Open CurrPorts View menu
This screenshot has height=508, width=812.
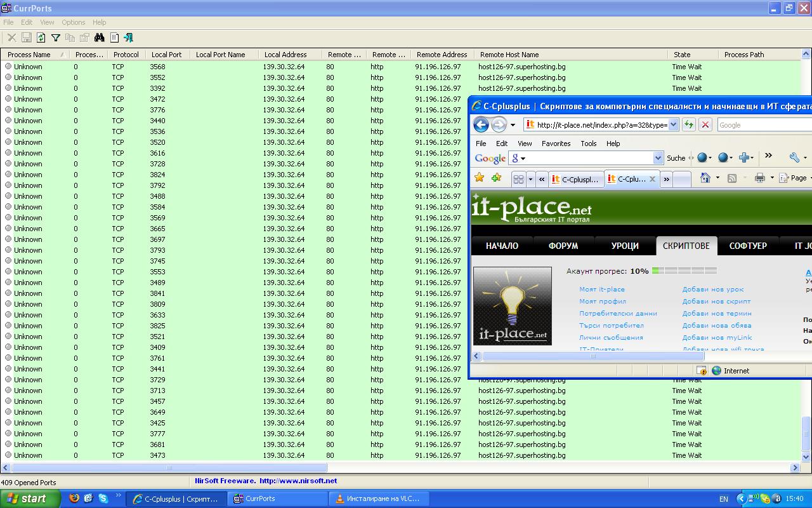pyautogui.click(x=47, y=22)
